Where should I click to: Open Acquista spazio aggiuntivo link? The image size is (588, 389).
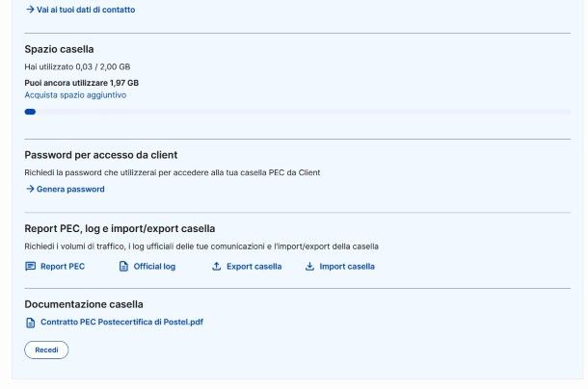click(75, 95)
